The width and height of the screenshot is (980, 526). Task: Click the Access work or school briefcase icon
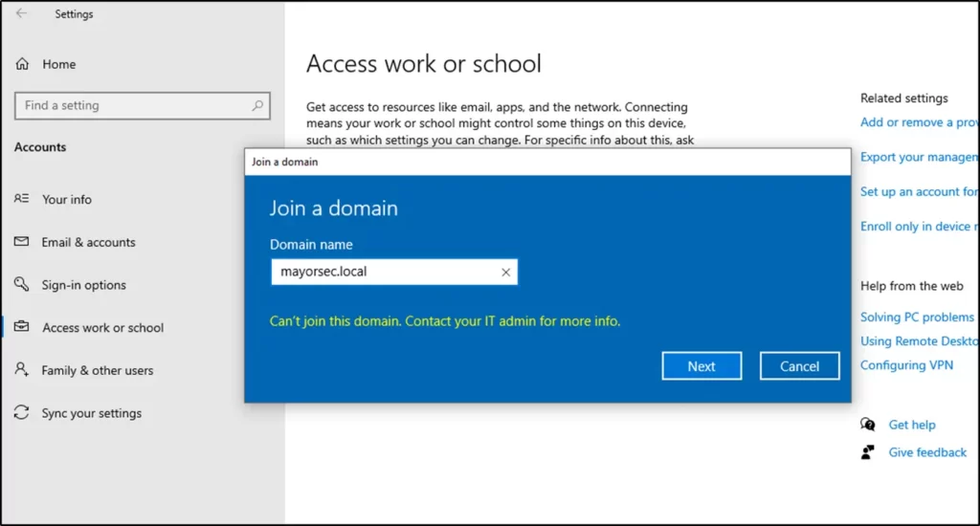22,328
